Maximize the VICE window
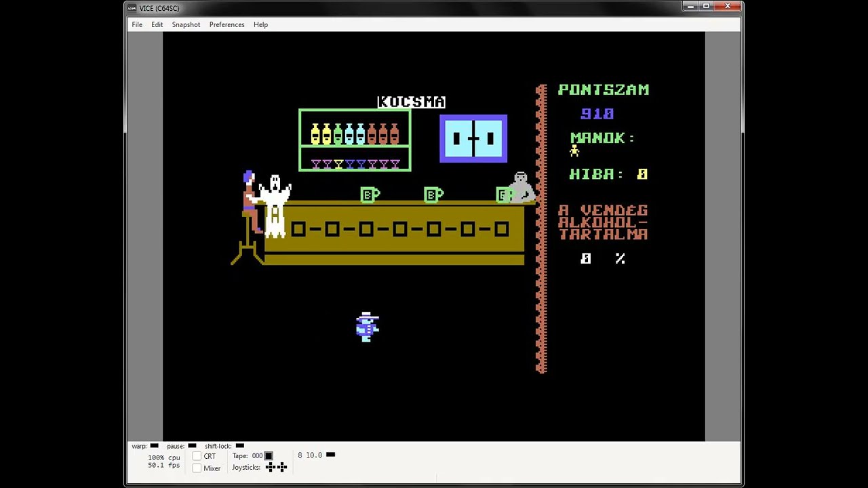Image resolution: width=868 pixels, height=488 pixels. coord(706,7)
